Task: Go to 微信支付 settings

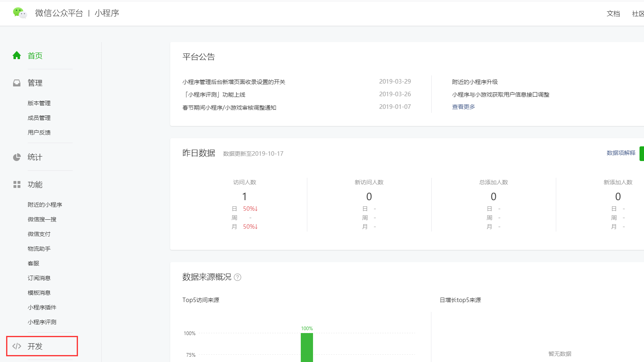Action: point(39,234)
